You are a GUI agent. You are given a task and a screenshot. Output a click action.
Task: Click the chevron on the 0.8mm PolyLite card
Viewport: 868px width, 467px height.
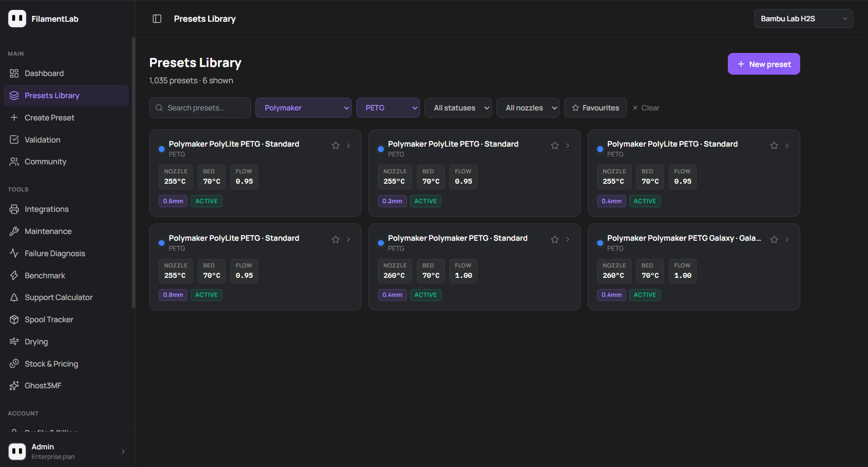coord(349,239)
